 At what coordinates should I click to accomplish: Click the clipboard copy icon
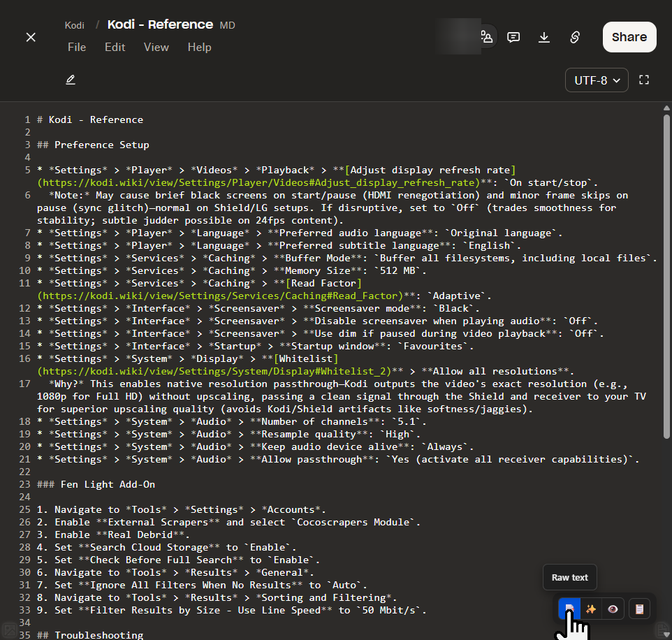point(639,609)
